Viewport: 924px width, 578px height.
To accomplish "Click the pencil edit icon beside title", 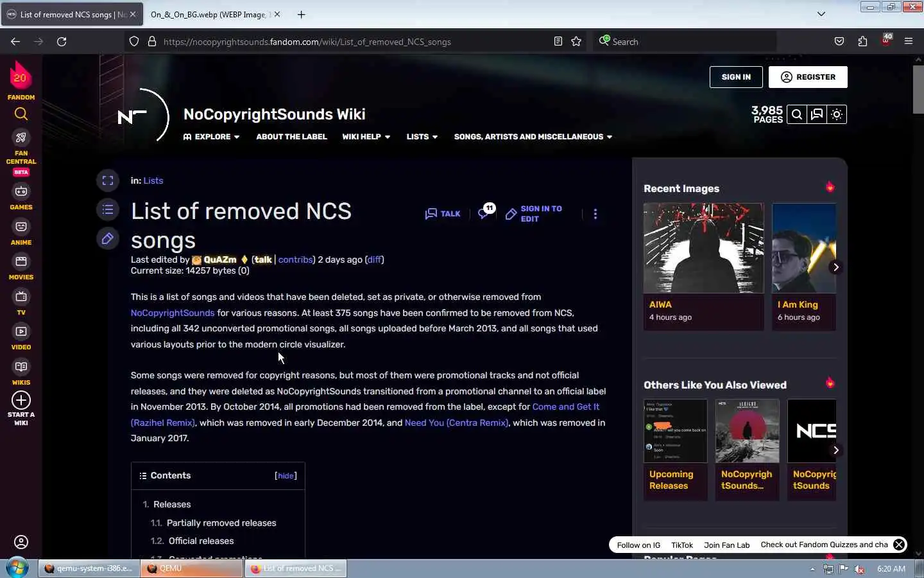I will click(x=108, y=238).
